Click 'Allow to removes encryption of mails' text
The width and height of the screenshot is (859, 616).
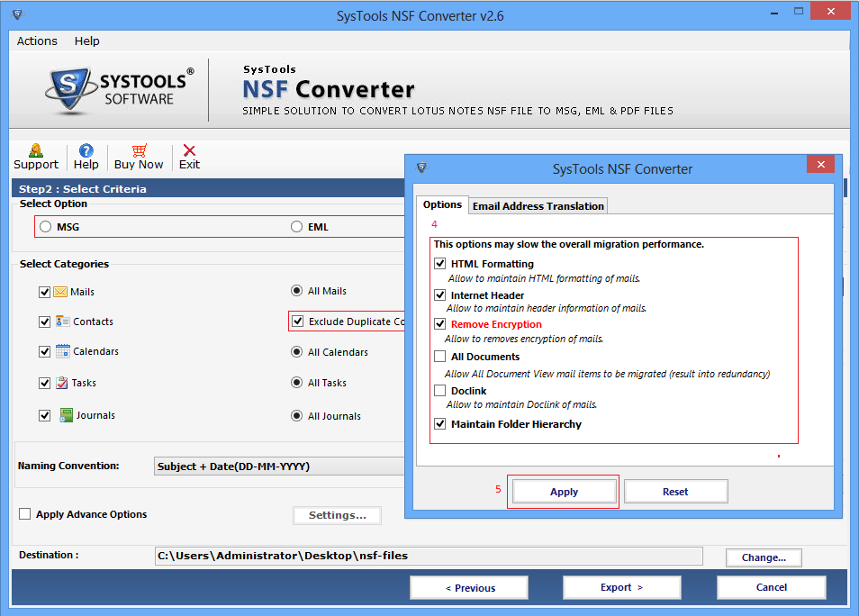click(524, 339)
